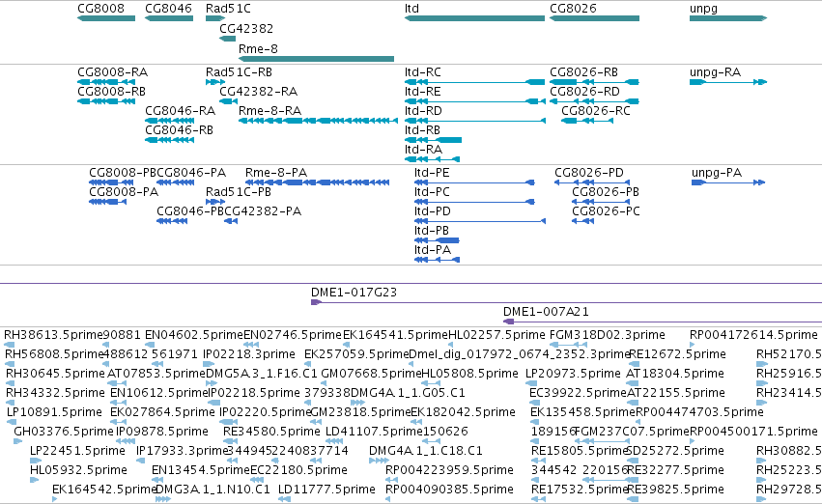The height and width of the screenshot is (504, 822).
Task: Click transcript Rad51C-RB
Action: (215, 82)
